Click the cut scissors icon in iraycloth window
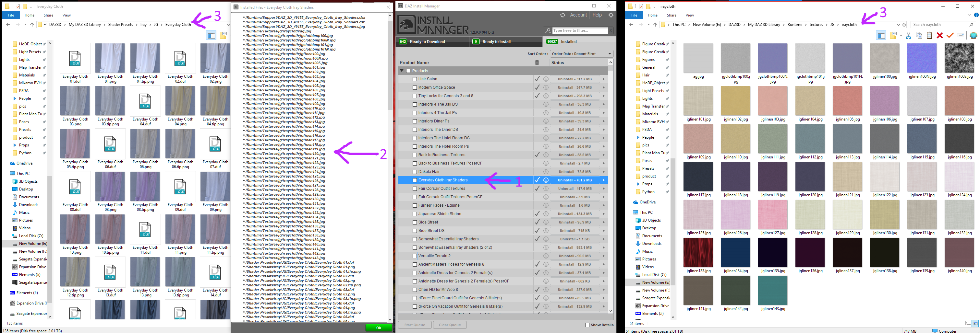 [908, 35]
